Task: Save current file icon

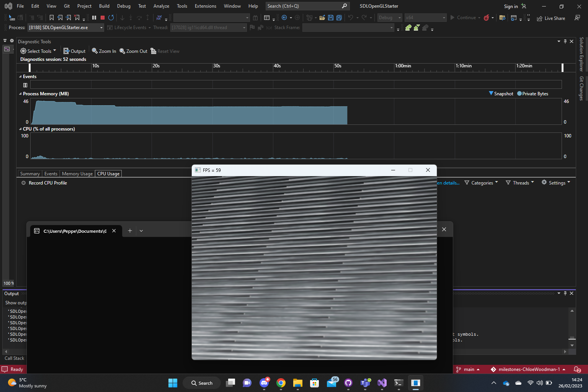Action: coord(331,18)
